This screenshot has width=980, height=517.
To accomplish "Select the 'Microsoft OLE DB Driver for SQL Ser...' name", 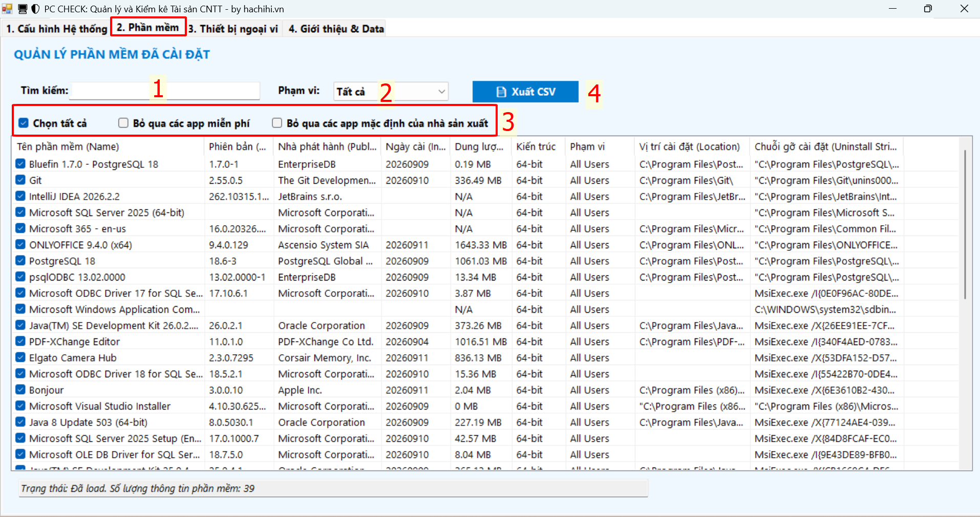I will pos(115,455).
